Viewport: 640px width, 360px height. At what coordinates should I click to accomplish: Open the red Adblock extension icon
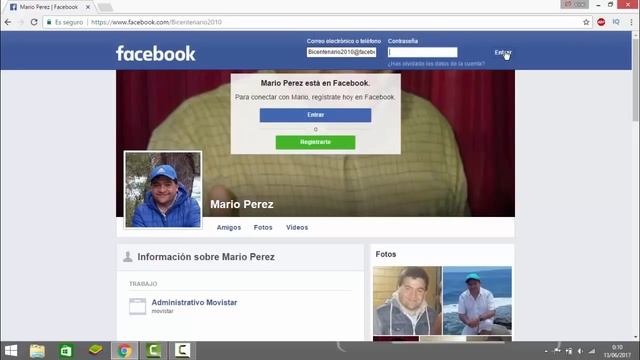(601, 22)
